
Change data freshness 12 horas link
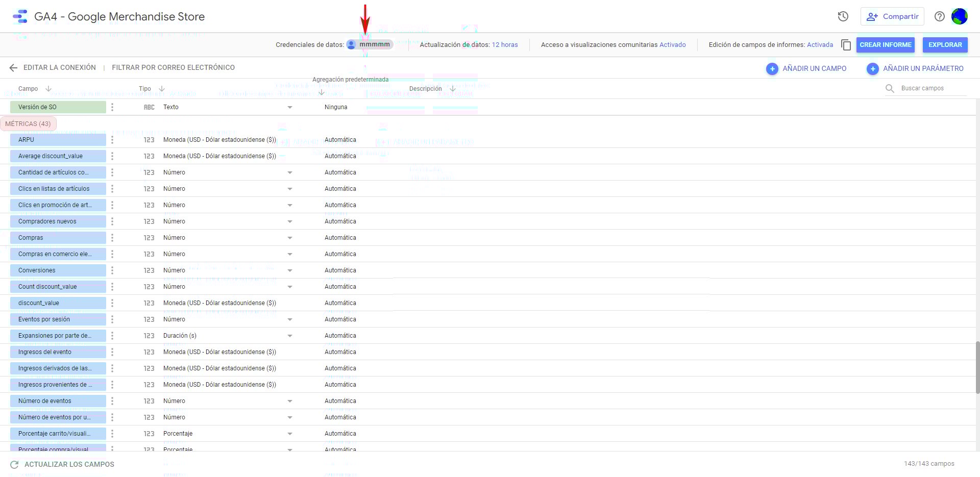point(505,45)
